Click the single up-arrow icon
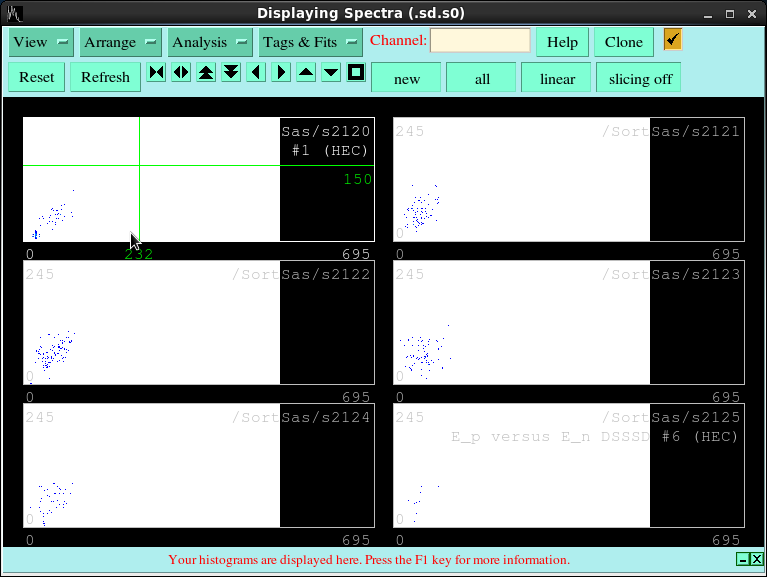 coord(306,72)
